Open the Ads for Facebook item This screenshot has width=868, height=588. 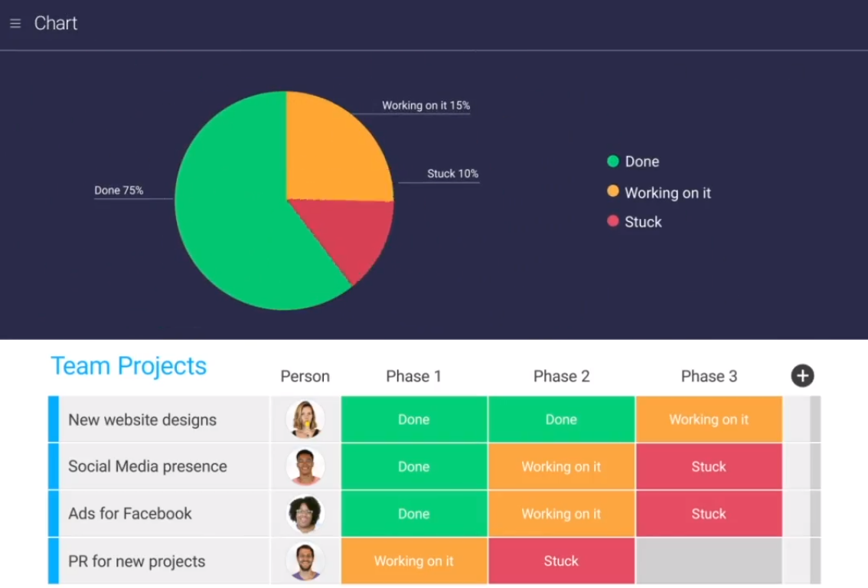click(x=130, y=514)
